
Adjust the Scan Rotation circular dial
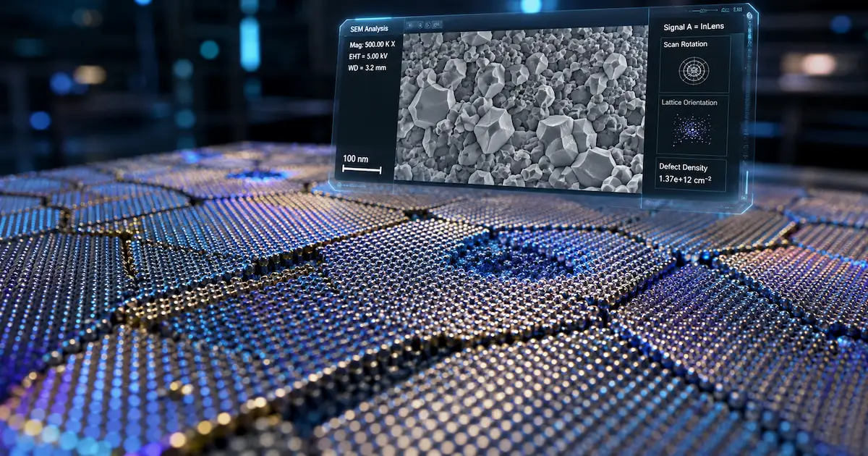pos(694,71)
